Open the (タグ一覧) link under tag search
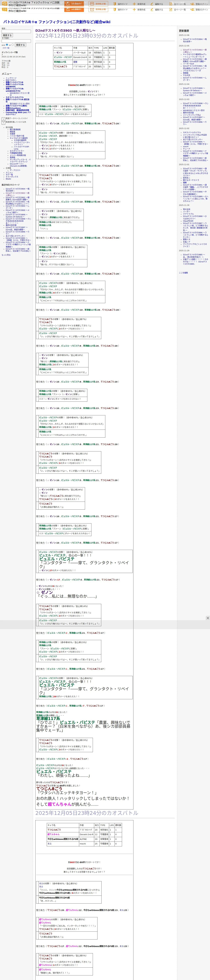This screenshot has width=210, height=980. pos(6,48)
